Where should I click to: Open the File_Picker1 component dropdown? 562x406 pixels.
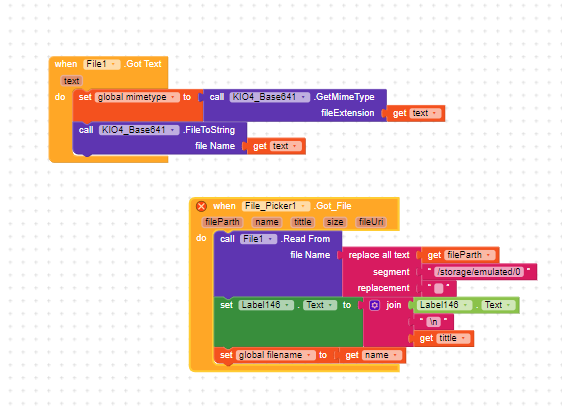coord(276,206)
